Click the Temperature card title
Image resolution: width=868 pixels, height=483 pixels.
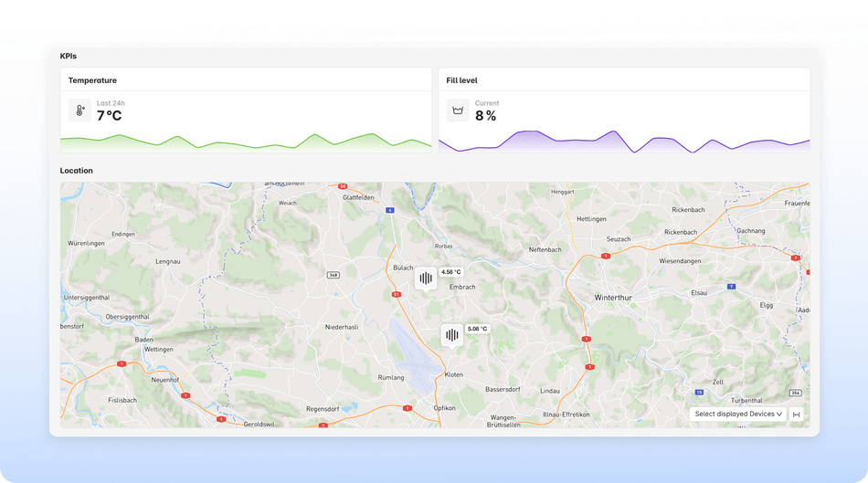pos(92,80)
